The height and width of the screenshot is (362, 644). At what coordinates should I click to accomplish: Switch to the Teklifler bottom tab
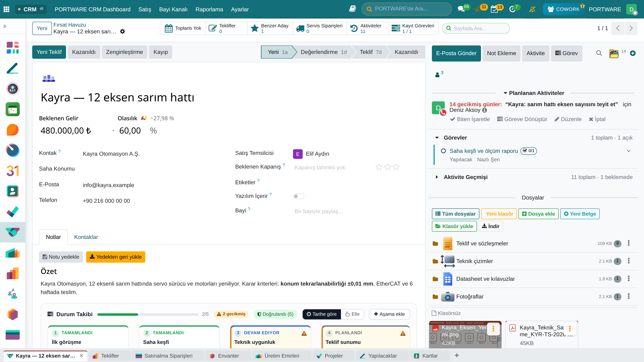pyautogui.click(x=109, y=356)
